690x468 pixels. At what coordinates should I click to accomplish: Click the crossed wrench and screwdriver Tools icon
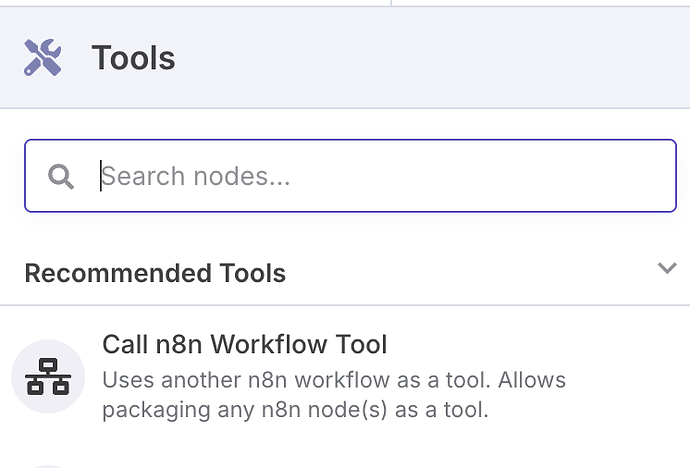[43, 57]
